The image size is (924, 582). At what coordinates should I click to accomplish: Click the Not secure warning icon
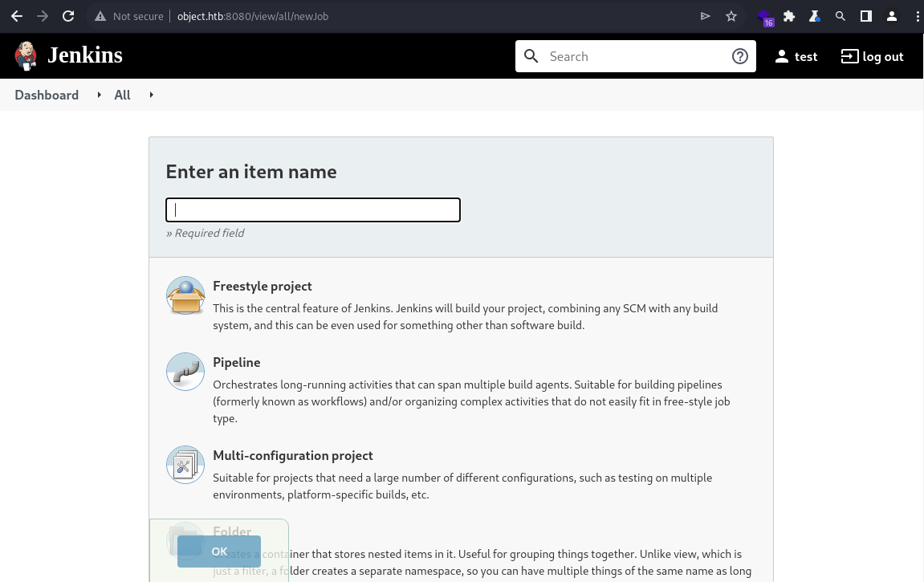click(101, 17)
